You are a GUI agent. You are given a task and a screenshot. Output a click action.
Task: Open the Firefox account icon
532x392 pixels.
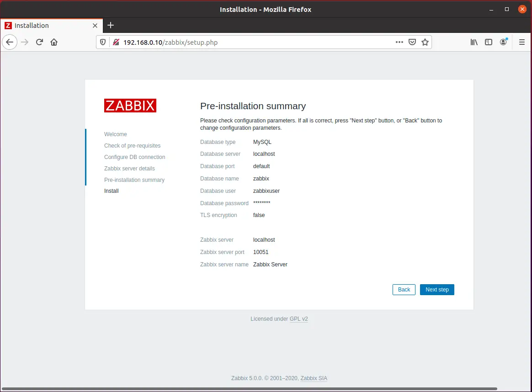pyautogui.click(x=504, y=42)
